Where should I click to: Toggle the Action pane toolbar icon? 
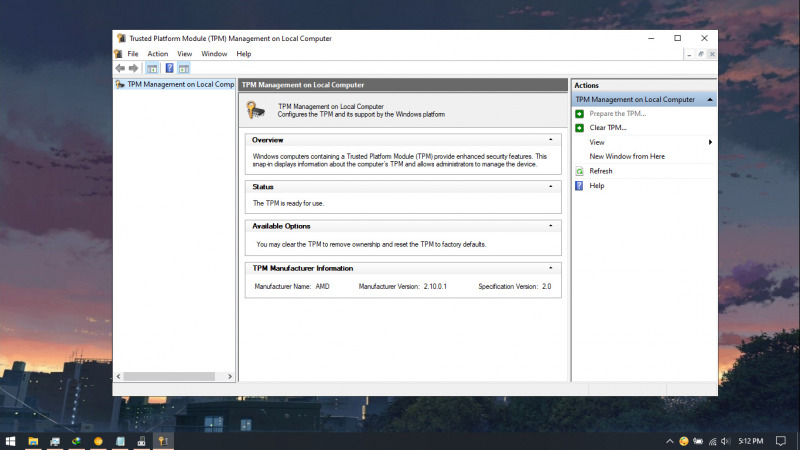pyautogui.click(x=184, y=68)
